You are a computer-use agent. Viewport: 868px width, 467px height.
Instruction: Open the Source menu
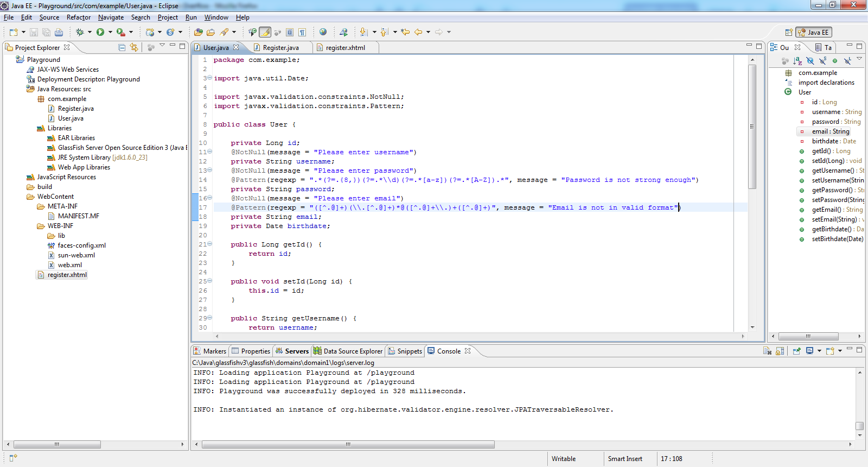click(x=49, y=17)
